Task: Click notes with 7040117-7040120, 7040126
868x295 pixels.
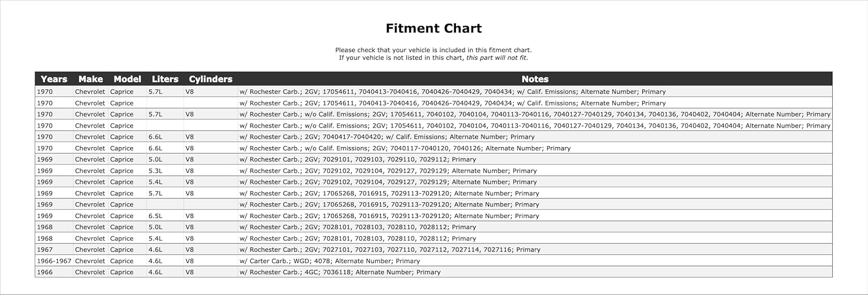Action: (x=404, y=148)
